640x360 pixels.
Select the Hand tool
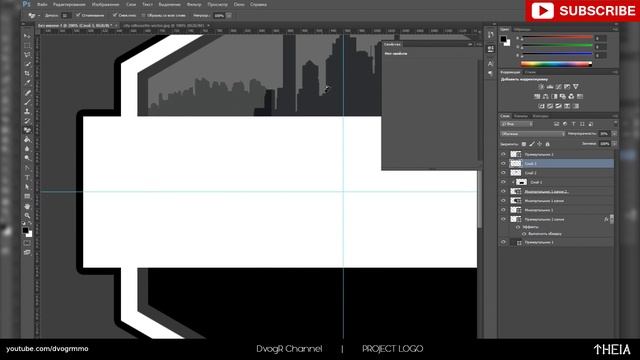[x=27, y=207]
